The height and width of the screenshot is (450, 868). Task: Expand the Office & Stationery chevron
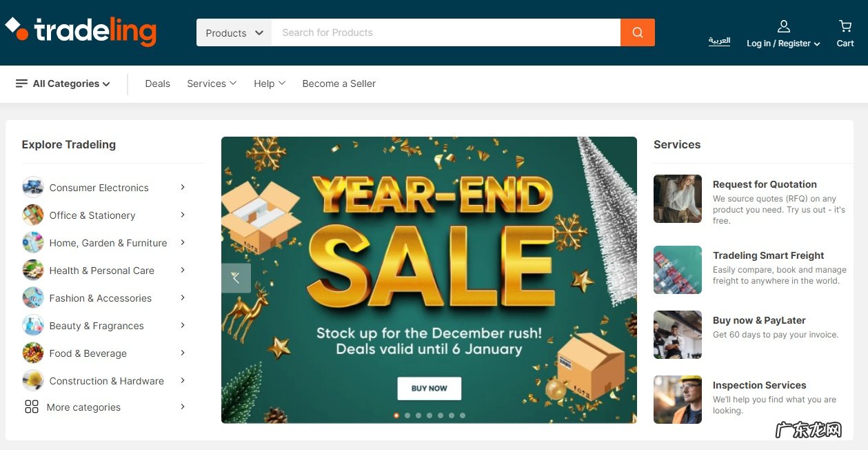coord(183,215)
